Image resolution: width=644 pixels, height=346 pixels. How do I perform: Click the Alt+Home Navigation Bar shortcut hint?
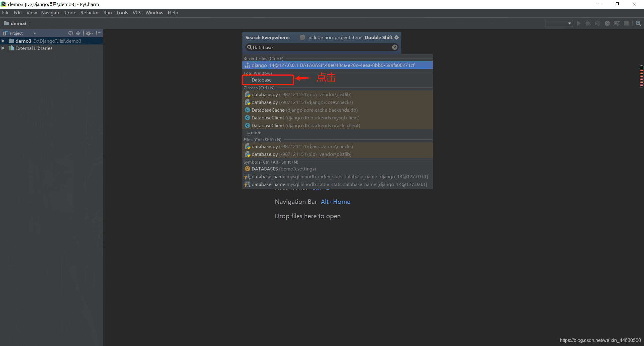coord(335,202)
